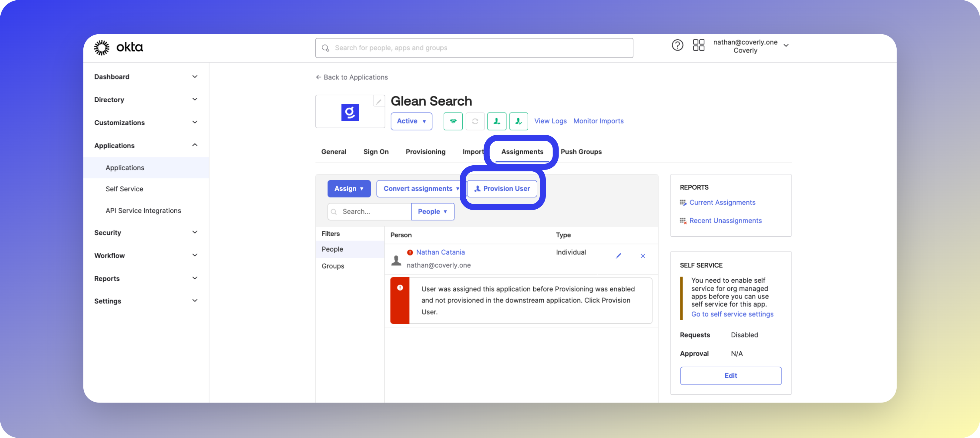This screenshot has height=438, width=980.
Task: Switch to the Push Groups tab
Action: (581, 151)
